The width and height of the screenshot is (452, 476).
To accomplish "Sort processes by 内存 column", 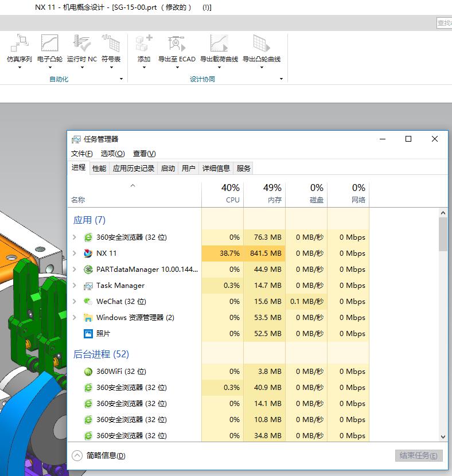I will click(264, 194).
